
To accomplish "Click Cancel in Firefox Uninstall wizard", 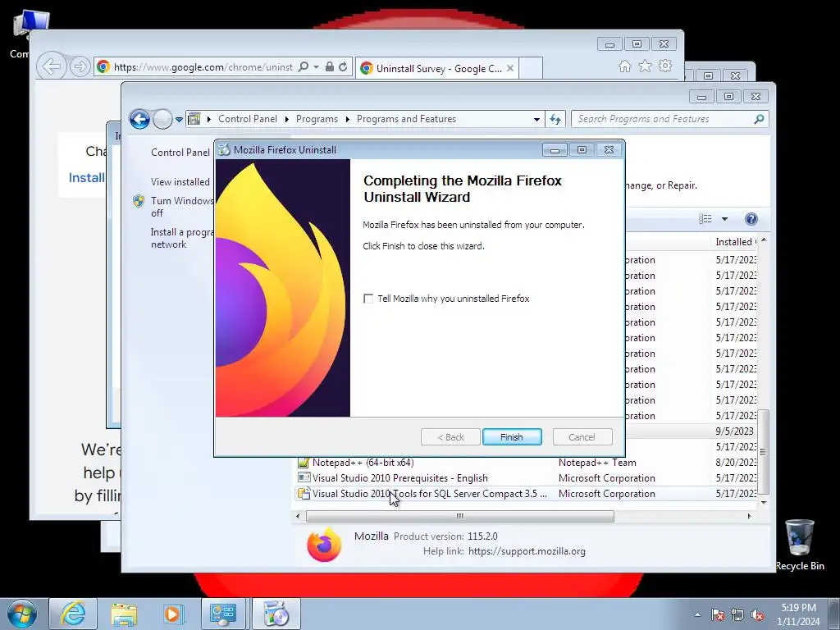I will click(582, 437).
